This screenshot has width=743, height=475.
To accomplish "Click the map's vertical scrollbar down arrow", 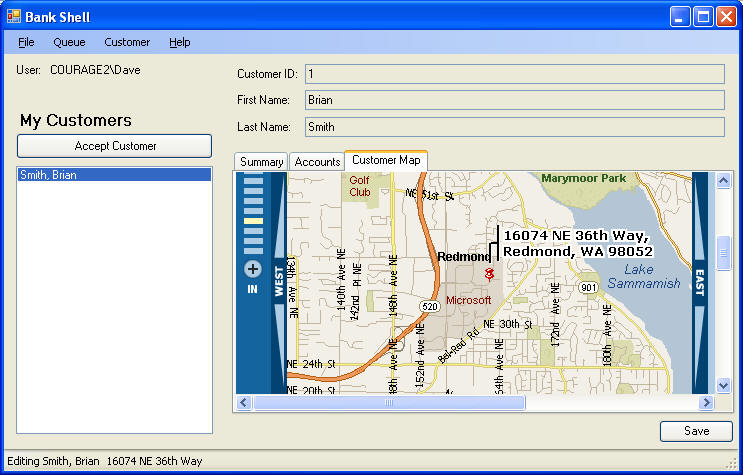I will pyautogui.click(x=725, y=385).
